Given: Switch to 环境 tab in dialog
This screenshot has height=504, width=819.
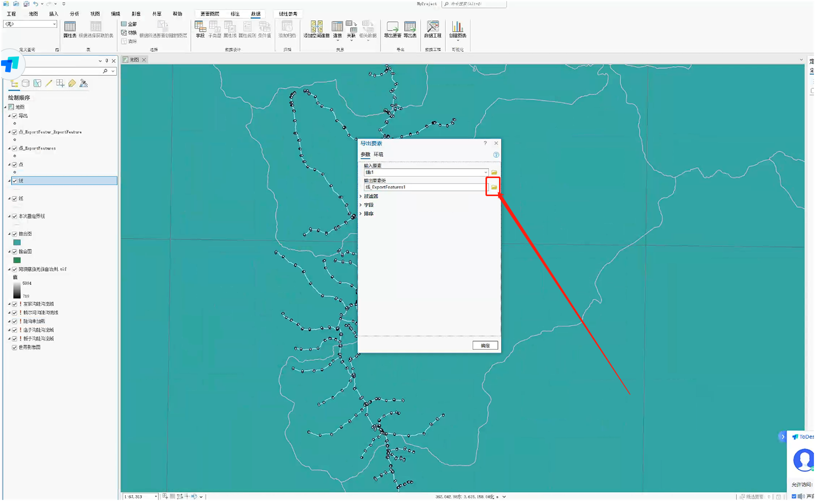Looking at the screenshot, I should pyautogui.click(x=378, y=155).
